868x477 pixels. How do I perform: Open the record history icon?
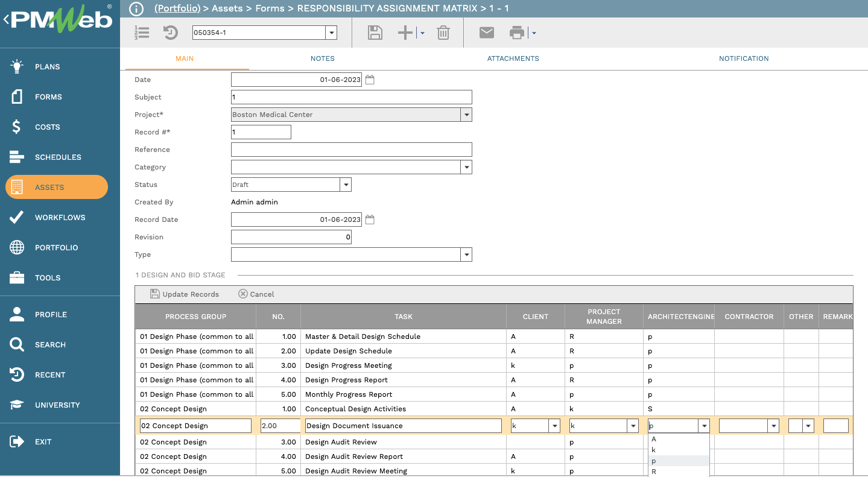point(171,33)
